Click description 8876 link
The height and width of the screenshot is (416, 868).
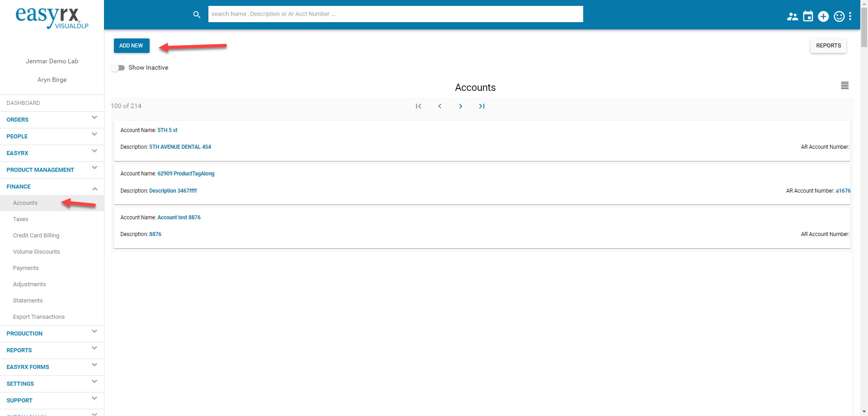(155, 234)
